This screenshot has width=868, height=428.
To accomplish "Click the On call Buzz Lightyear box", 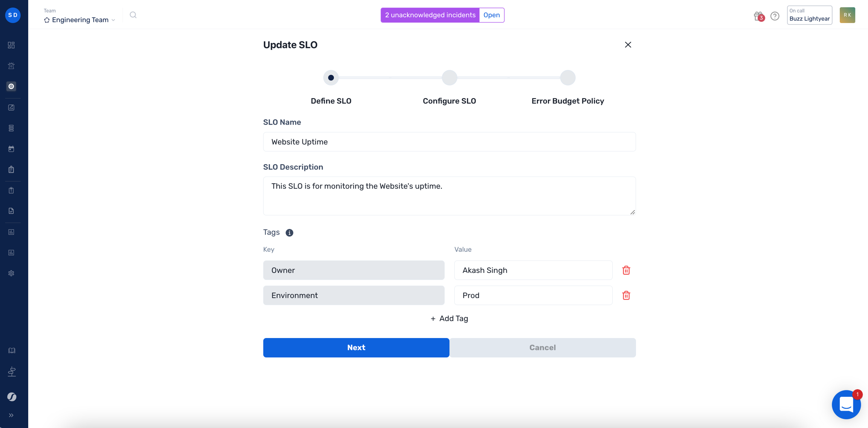I will (x=810, y=15).
